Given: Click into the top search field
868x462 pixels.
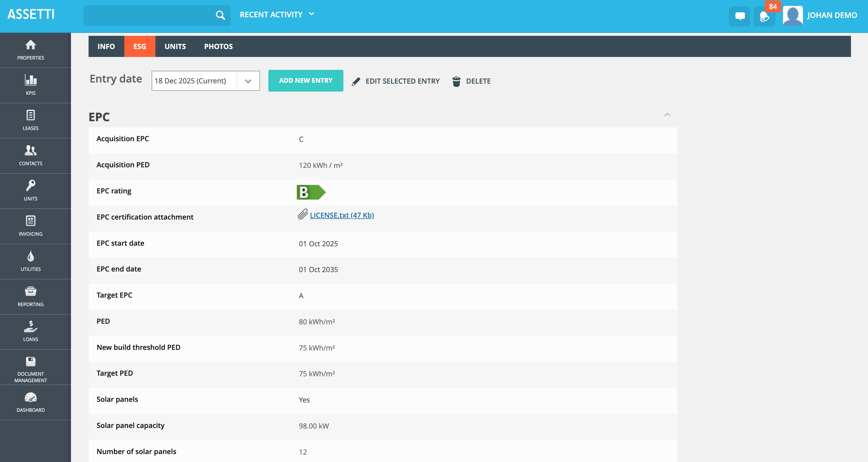Looking at the screenshot, I should tap(148, 15).
